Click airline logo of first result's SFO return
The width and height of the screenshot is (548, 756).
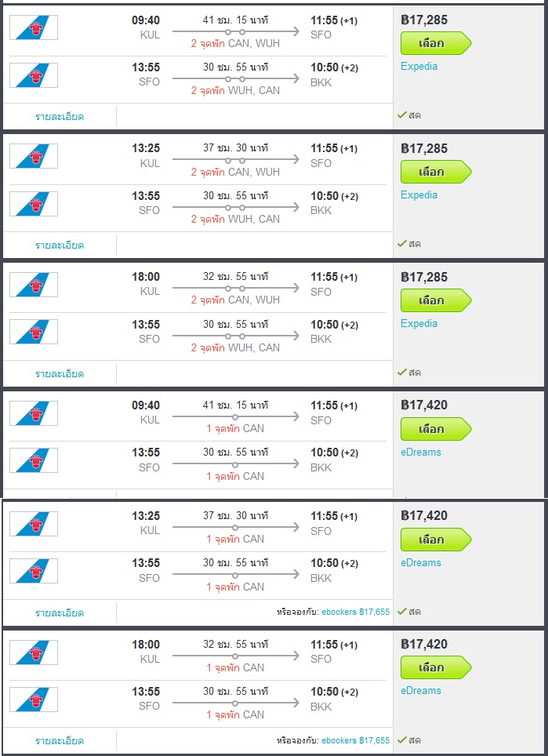[34, 75]
